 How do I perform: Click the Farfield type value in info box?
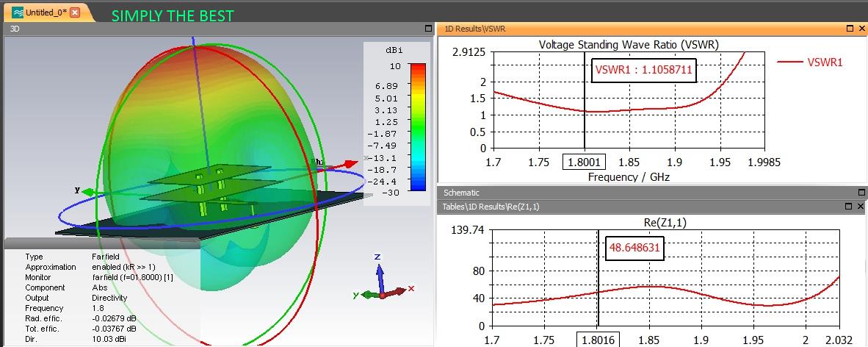105,257
